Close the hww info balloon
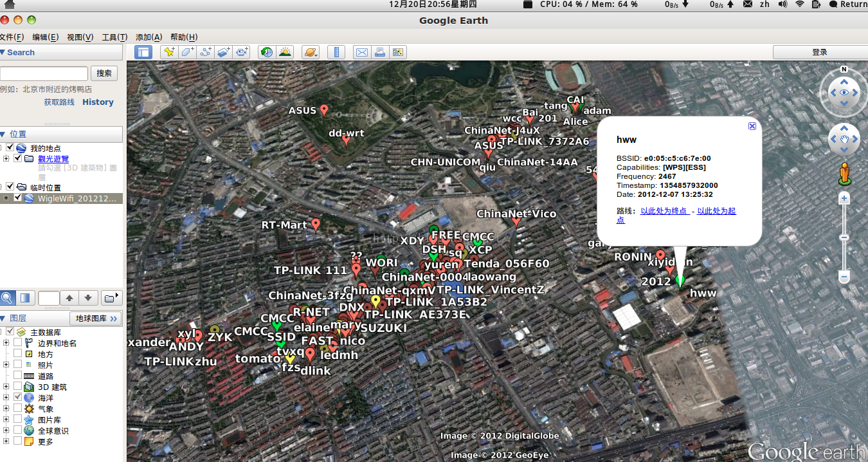This screenshot has height=462, width=868. point(752,126)
